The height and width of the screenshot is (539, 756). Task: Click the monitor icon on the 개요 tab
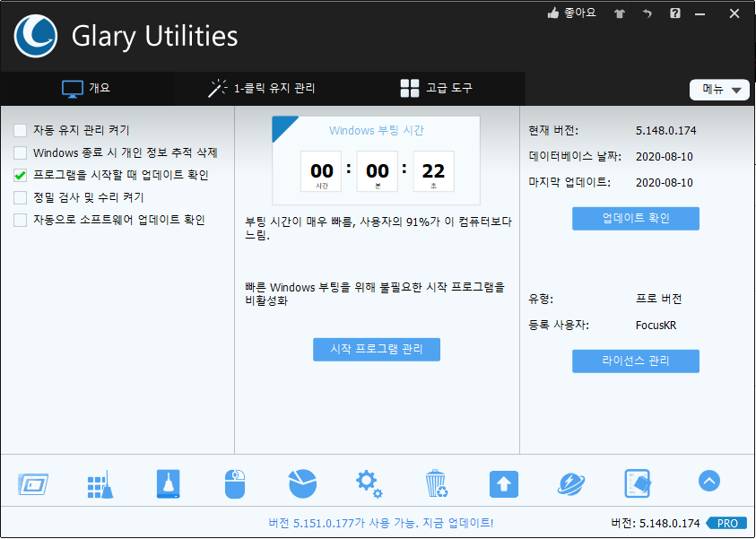[73, 89]
